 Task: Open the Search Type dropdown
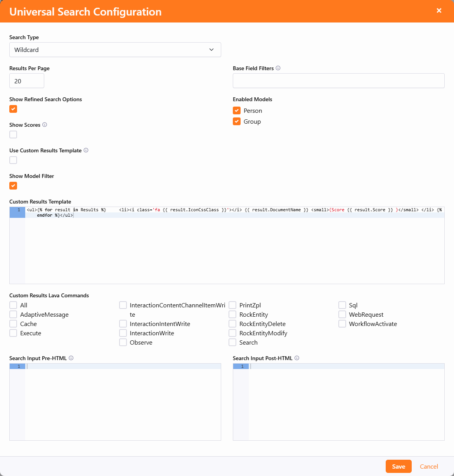pyautogui.click(x=115, y=50)
